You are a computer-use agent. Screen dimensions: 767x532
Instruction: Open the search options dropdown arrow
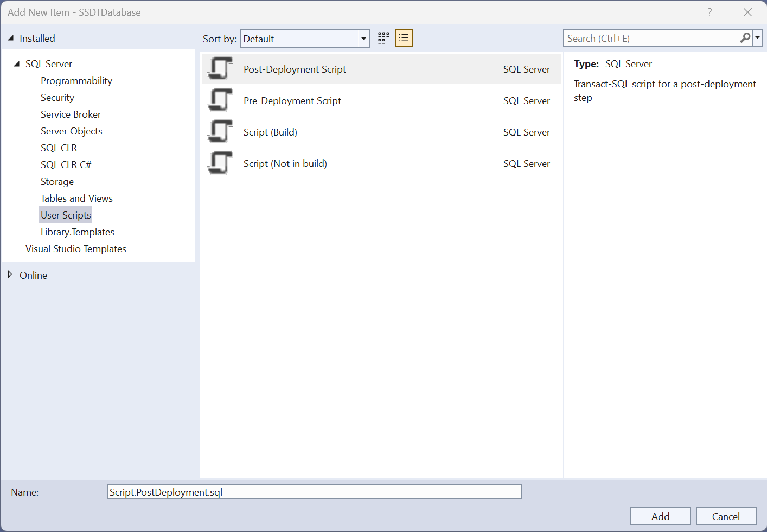coord(758,37)
